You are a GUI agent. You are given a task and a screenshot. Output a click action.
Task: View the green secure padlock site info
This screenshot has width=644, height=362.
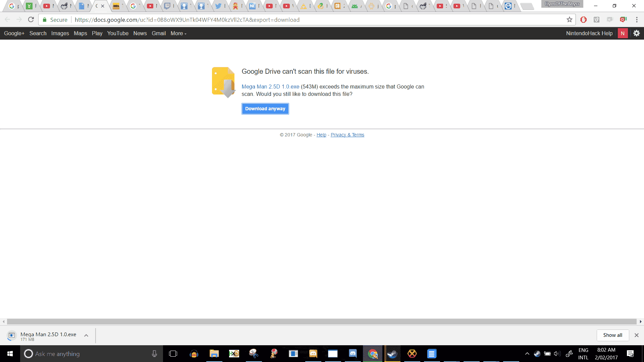pos(44,20)
